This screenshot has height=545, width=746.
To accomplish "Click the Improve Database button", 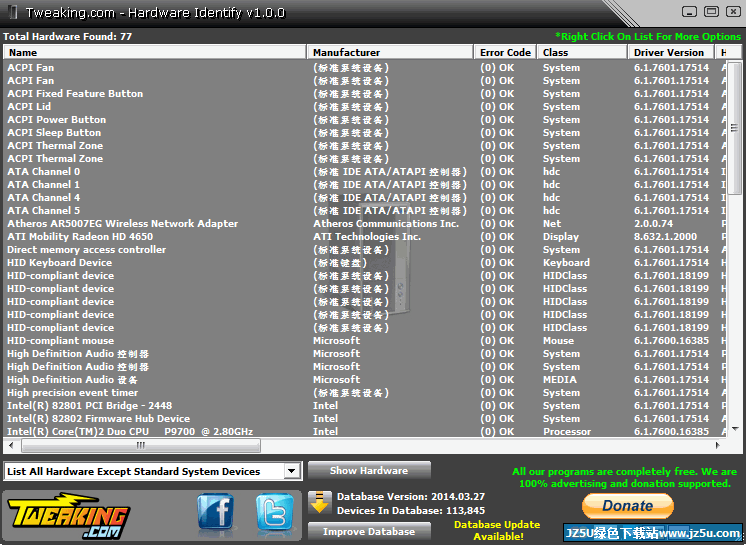I will pos(369,532).
